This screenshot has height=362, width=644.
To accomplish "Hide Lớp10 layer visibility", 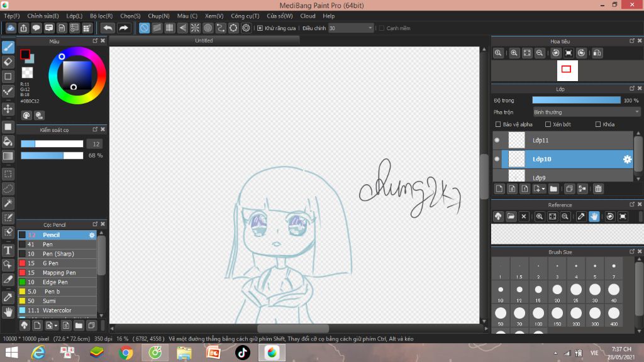I will (x=497, y=159).
